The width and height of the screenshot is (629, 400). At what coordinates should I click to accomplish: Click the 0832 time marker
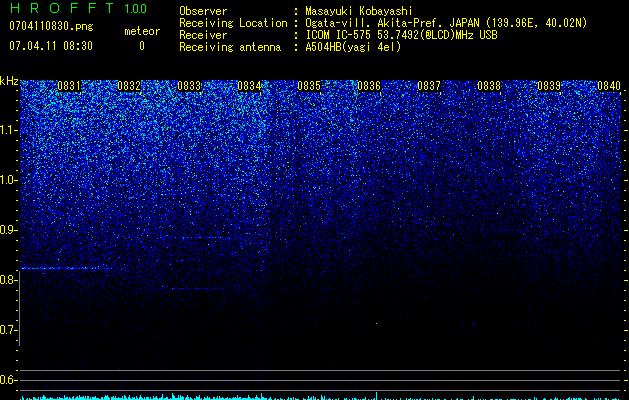coord(129,86)
